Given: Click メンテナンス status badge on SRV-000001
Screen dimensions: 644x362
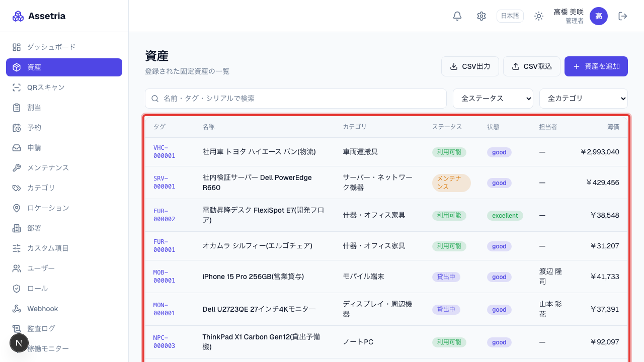Looking at the screenshot, I should [x=451, y=183].
